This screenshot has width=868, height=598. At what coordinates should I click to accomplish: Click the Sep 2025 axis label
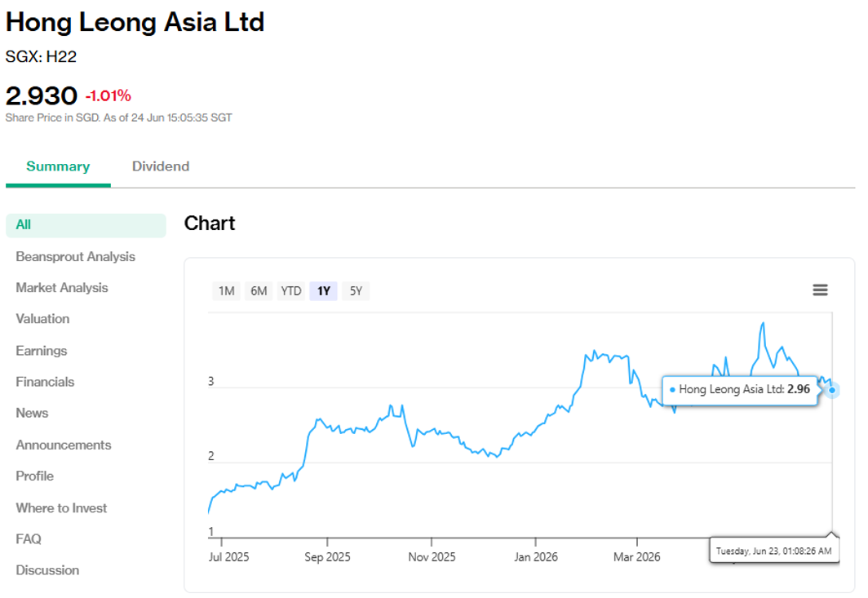pos(327,557)
